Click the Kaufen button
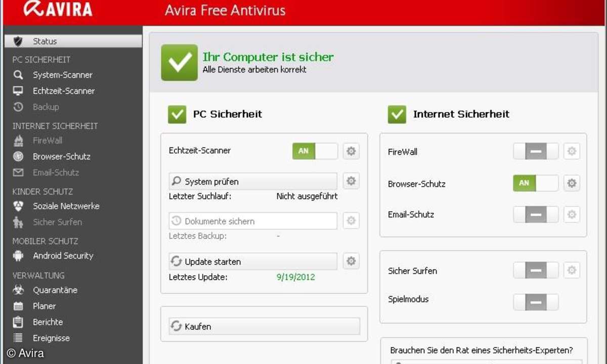Screen dimensions: 607x364 click(264, 326)
